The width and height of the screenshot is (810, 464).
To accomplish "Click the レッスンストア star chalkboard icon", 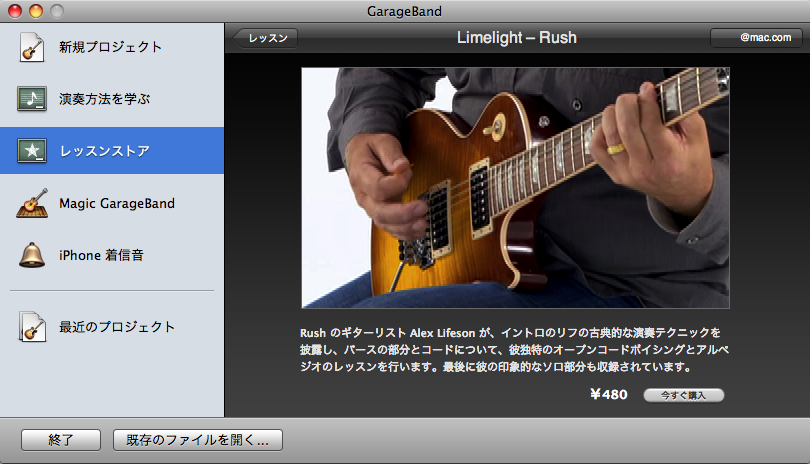I will click(x=32, y=150).
